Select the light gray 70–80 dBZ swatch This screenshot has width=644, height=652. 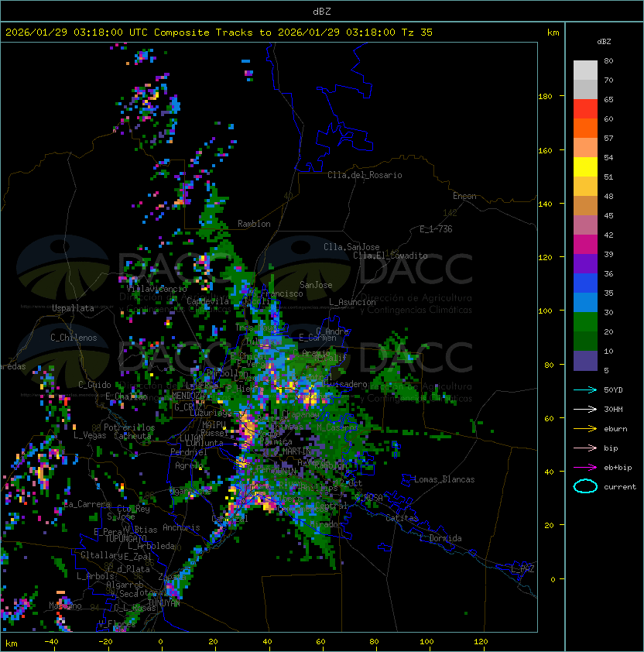[x=585, y=70]
